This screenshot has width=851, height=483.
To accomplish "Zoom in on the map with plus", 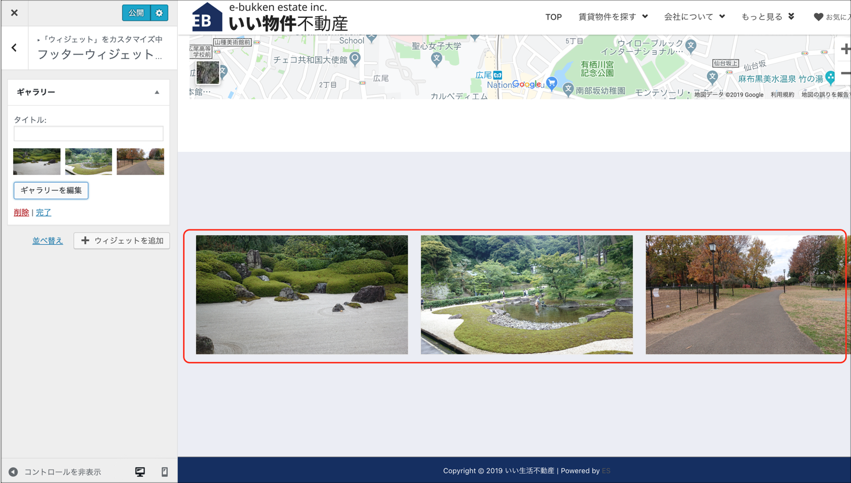I will 845,49.
